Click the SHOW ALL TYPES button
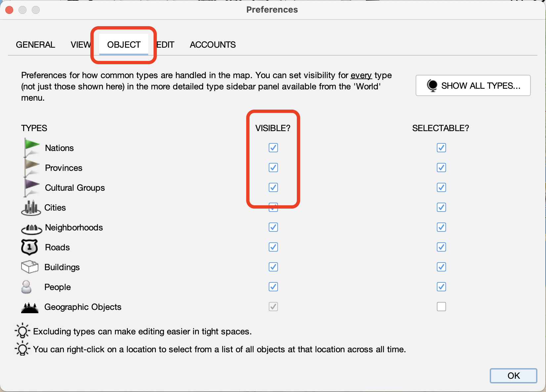Screen dimensions: 546x392 (473, 85)
